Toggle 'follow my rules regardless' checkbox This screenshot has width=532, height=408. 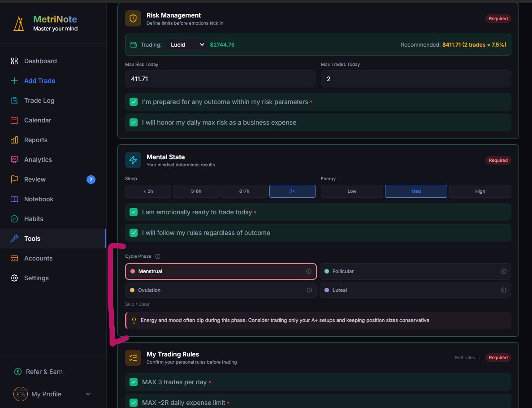134,233
